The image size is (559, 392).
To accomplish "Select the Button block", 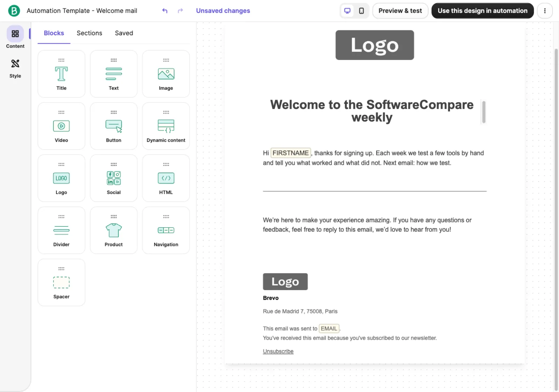I will (114, 126).
